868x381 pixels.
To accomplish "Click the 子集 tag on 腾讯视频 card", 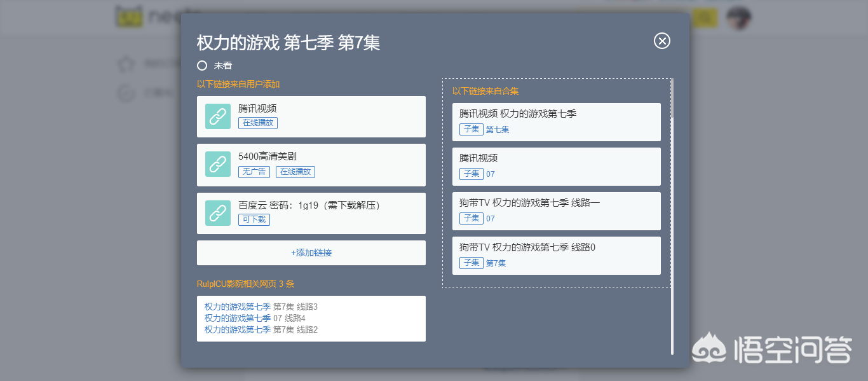I will tap(471, 174).
